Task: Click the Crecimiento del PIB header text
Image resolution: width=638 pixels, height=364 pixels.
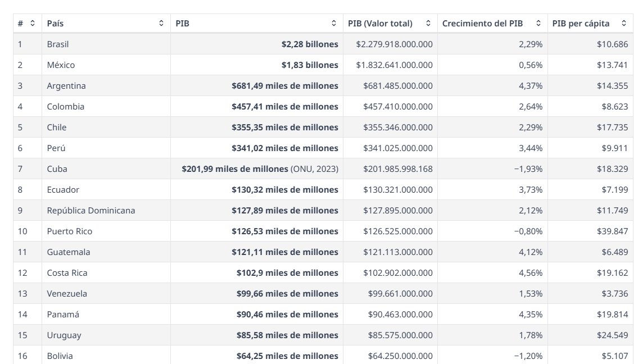Action: click(482, 23)
